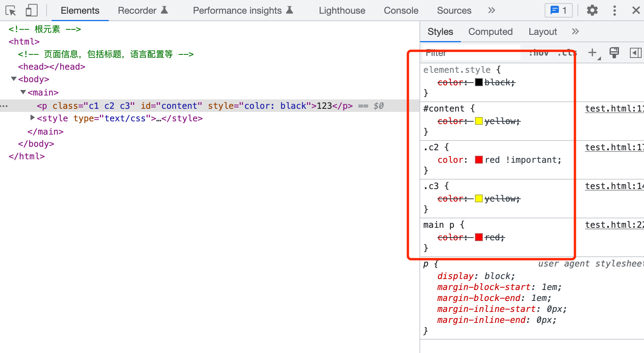Open test.html source link for #content rule
This screenshot has height=353, width=644.
[x=614, y=108]
